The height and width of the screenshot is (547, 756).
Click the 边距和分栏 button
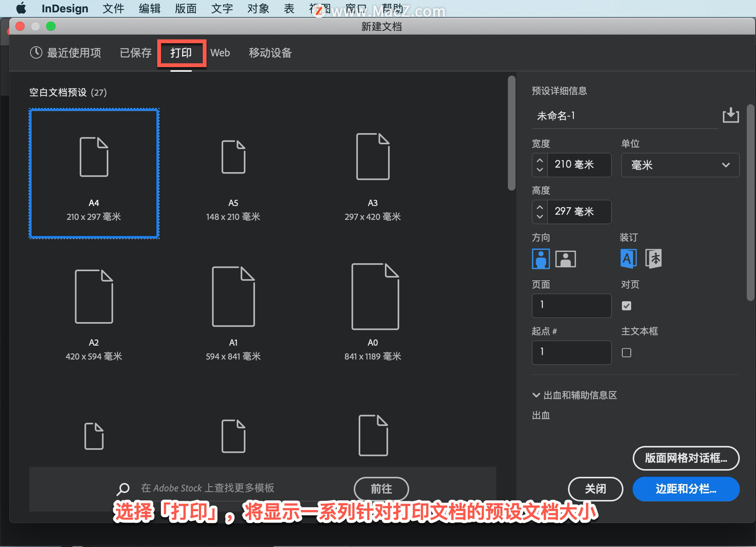coord(686,489)
